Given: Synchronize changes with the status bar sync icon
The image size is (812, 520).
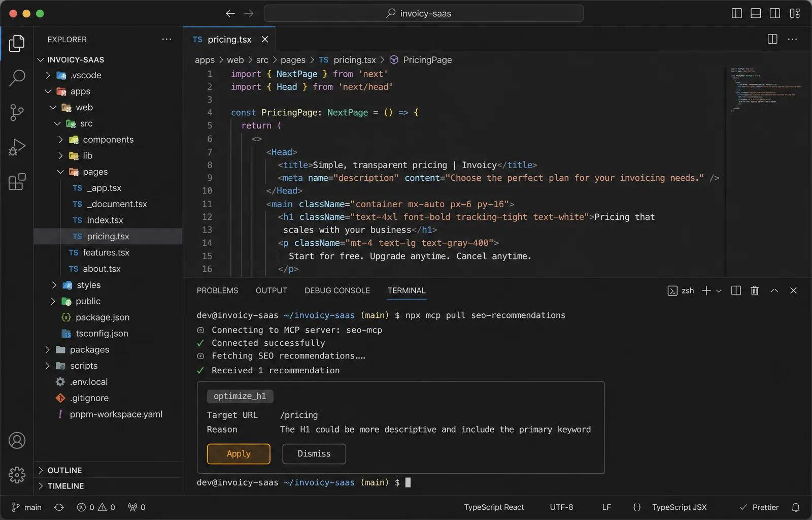Looking at the screenshot, I should tap(59, 507).
